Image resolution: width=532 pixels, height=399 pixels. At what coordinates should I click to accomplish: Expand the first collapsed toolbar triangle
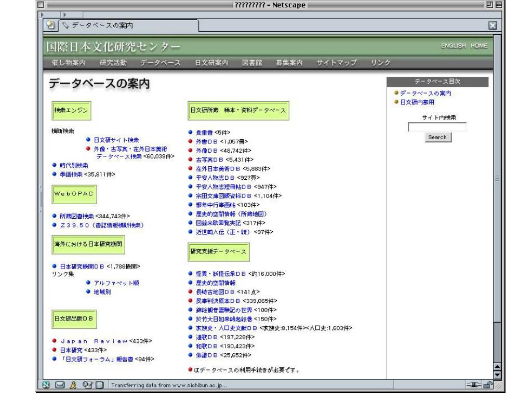pyautogui.click(x=42, y=14)
